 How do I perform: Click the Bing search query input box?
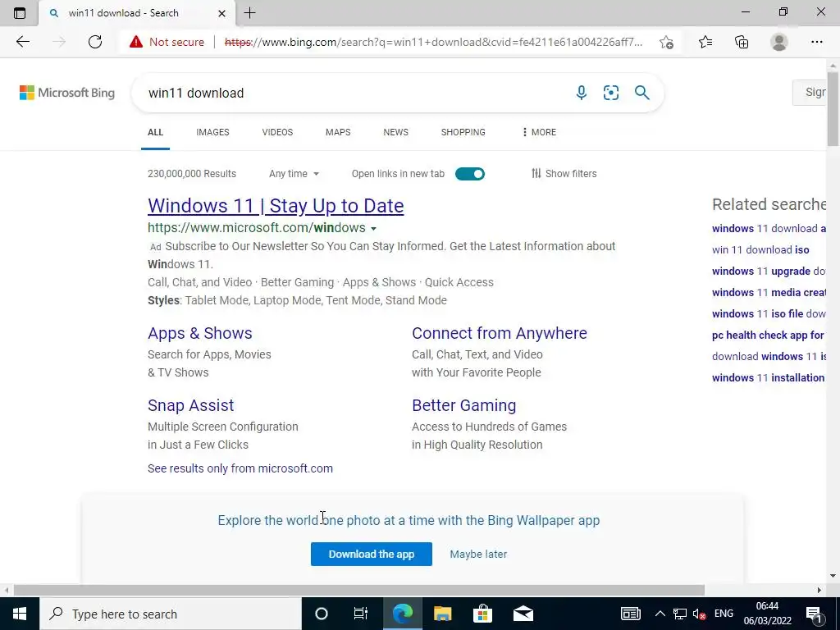tap(354, 93)
